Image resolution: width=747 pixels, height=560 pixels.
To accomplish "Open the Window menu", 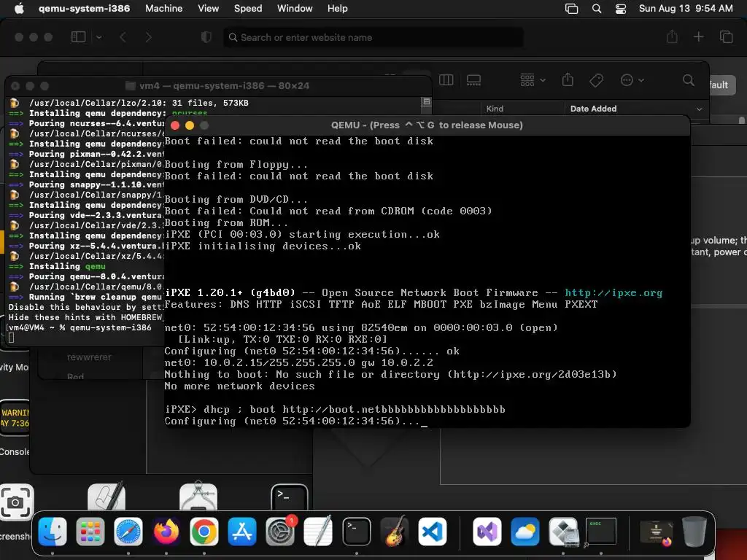I will (x=295, y=9).
